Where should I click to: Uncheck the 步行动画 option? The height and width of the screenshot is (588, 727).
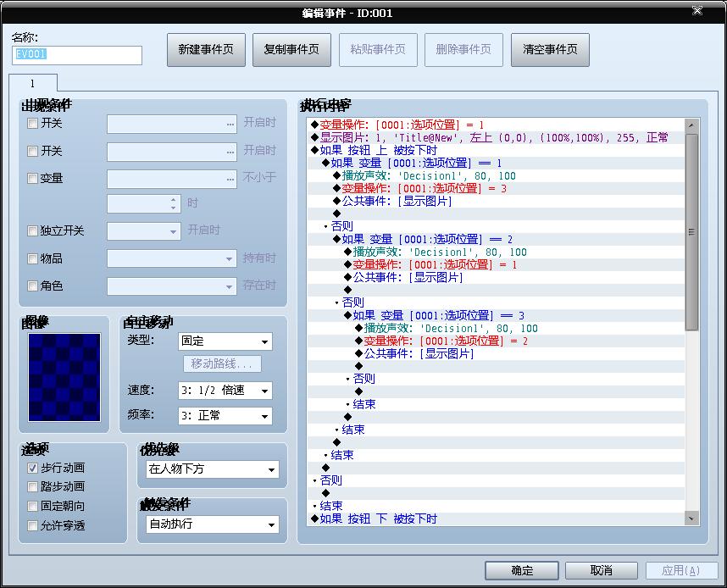click(x=32, y=469)
